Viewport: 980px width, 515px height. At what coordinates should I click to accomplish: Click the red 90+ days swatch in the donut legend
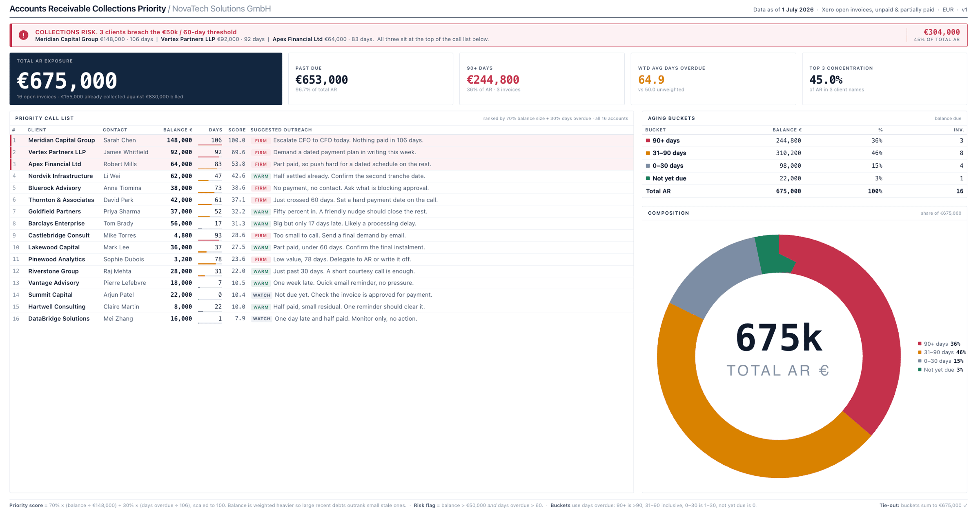(x=920, y=344)
